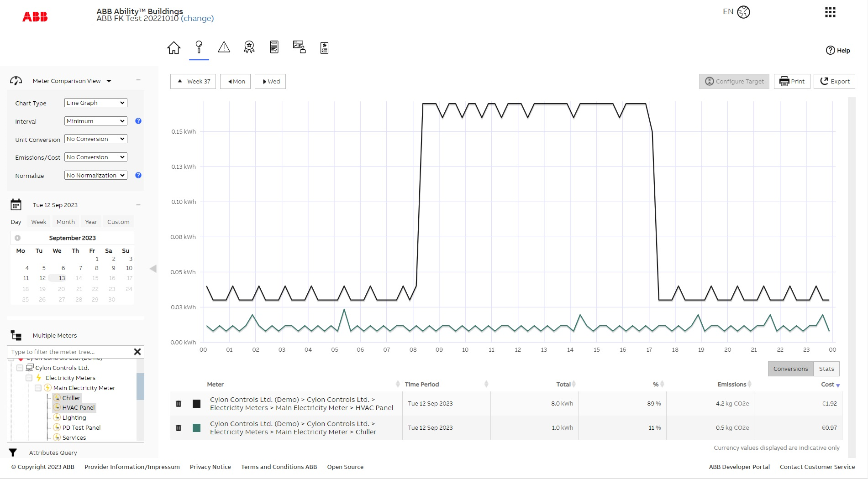Collapse the Main Electricity Meter tree node
Viewport: 868px width, 479px height.
(38, 388)
